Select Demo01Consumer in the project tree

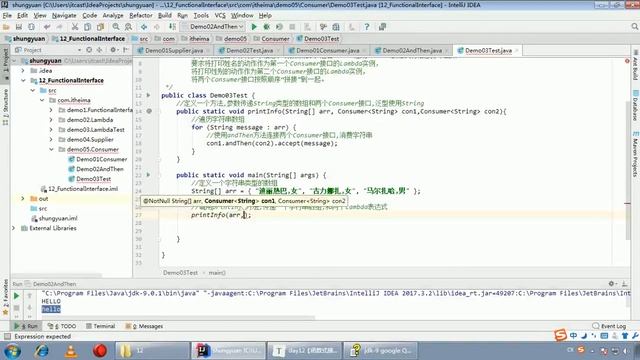(x=102, y=159)
